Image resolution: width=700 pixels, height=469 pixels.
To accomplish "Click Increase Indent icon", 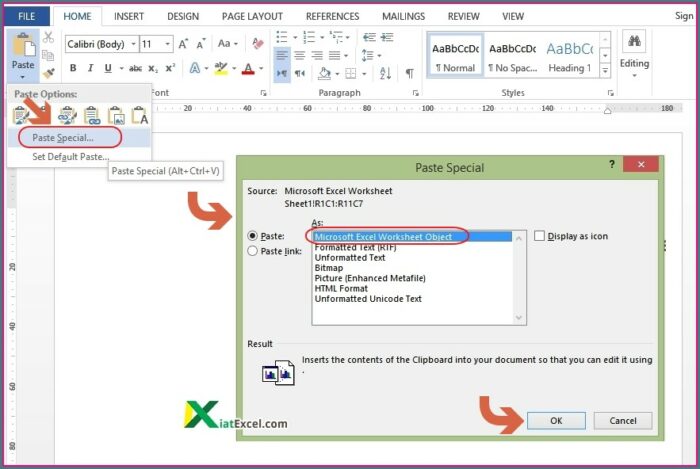I will tap(387, 37).
